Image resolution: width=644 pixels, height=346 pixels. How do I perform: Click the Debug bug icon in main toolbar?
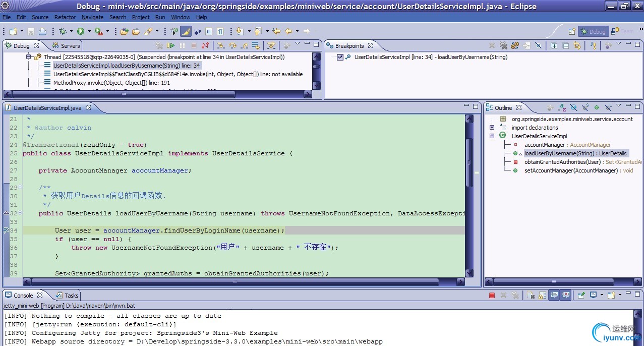pos(63,31)
